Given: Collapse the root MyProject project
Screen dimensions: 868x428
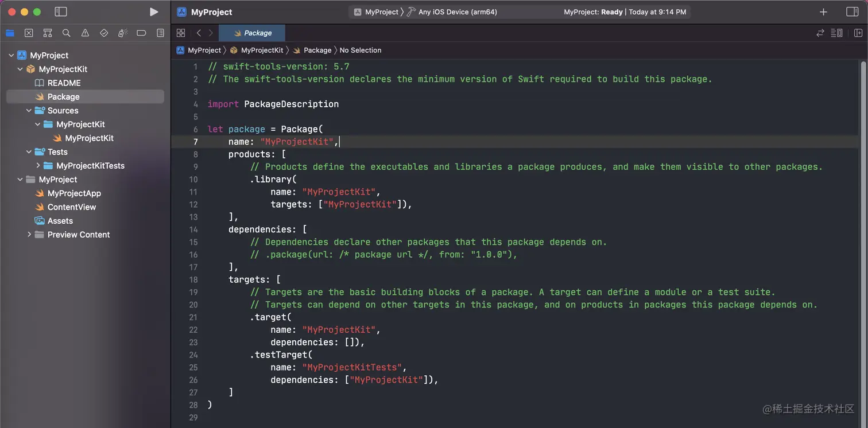Looking at the screenshot, I should pyautogui.click(x=11, y=56).
